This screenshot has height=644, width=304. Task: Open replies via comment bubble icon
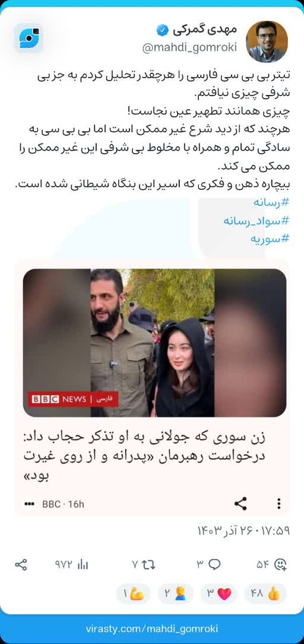click(214, 564)
